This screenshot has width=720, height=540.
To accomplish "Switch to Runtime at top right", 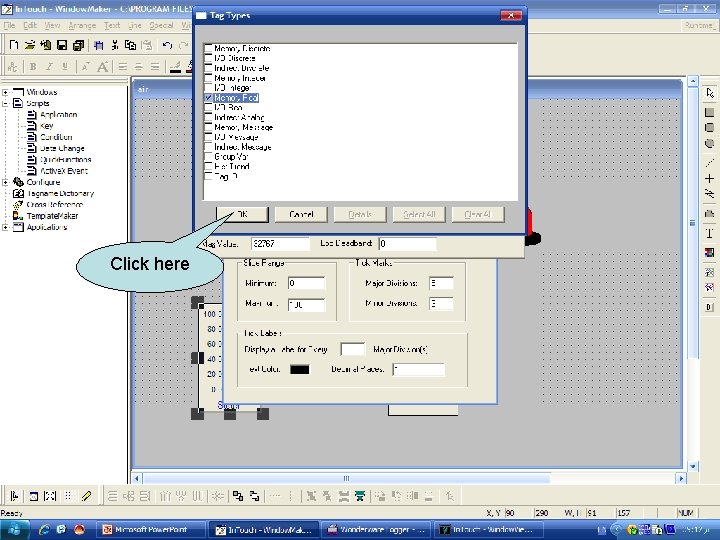I will [698, 25].
